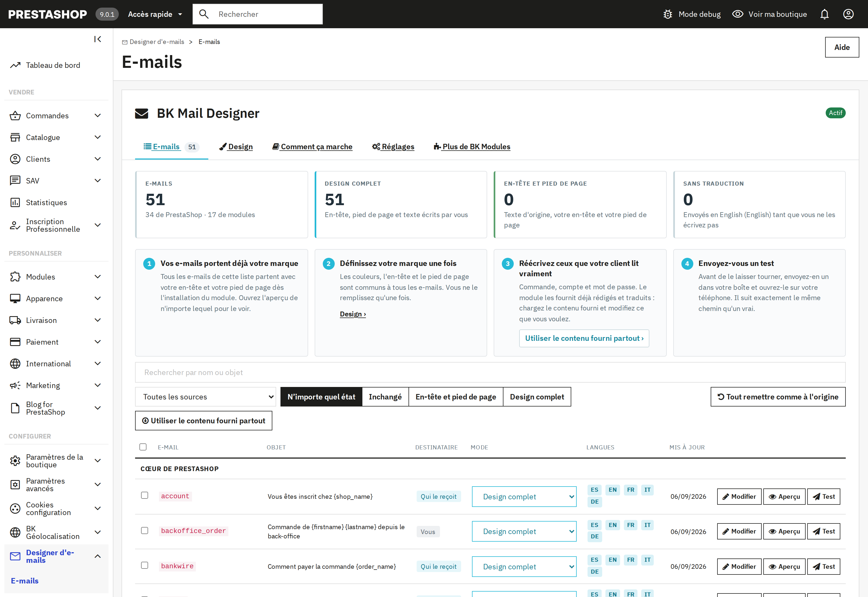This screenshot has height=597, width=868.
Task: Click Utiliser le contenu fourni partout below filters
Action: click(x=204, y=421)
